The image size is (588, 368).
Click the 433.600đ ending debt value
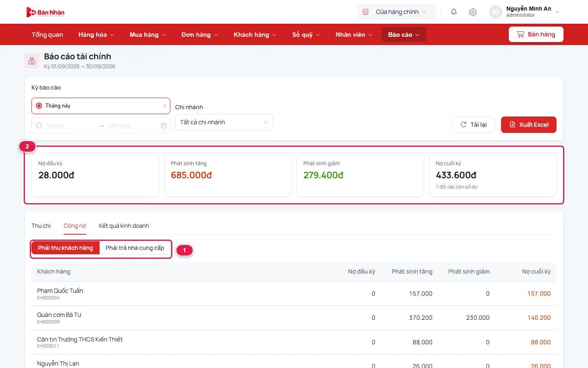[456, 175]
